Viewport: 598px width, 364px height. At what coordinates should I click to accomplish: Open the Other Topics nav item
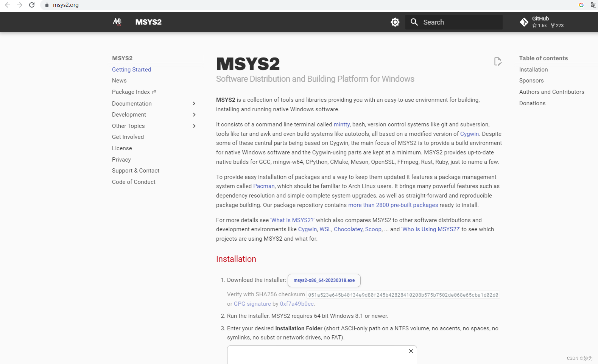128,126
